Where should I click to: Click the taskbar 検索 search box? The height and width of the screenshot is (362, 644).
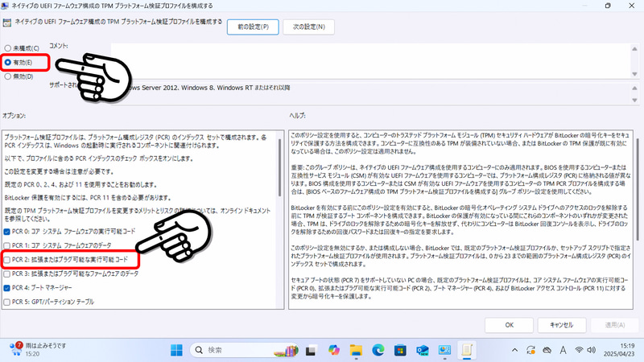click(x=245, y=350)
